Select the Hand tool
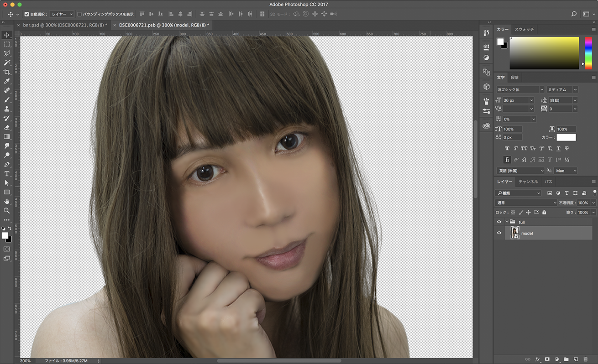Screen dimensions: 598x364 coord(7,201)
